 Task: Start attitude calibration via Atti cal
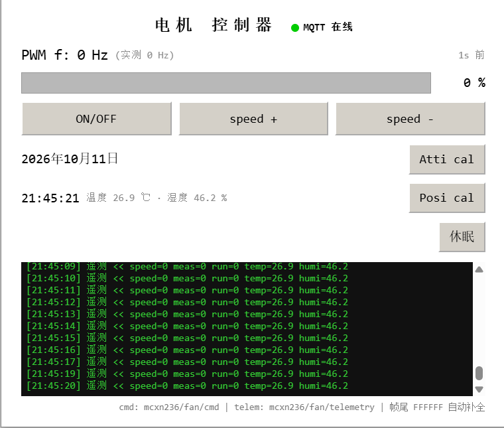[x=447, y=159]
